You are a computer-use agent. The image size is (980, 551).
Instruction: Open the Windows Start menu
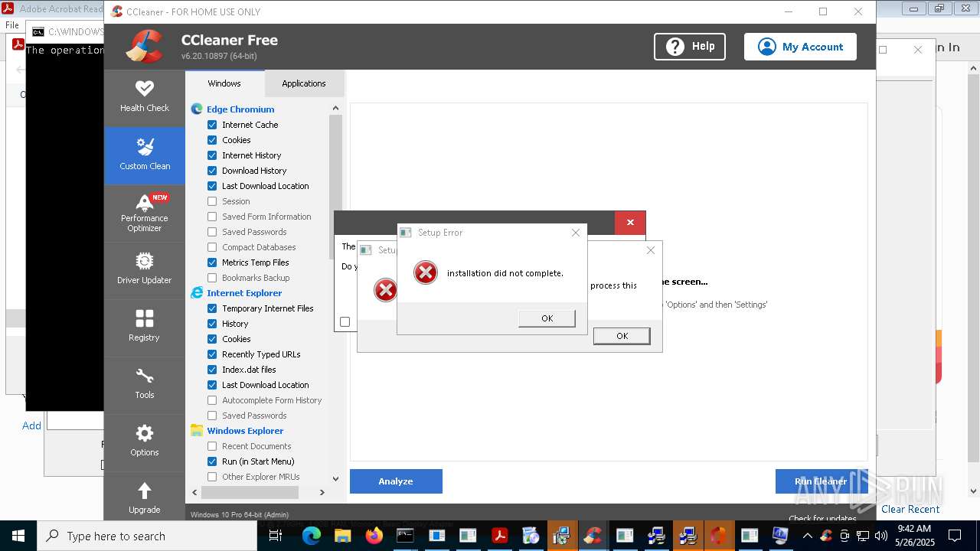(x=18, y=536)
